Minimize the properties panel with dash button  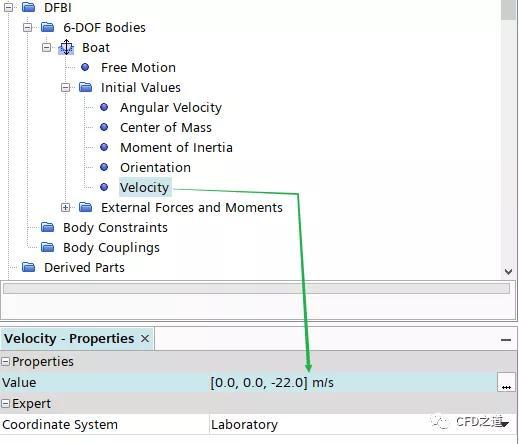point(506,340)
